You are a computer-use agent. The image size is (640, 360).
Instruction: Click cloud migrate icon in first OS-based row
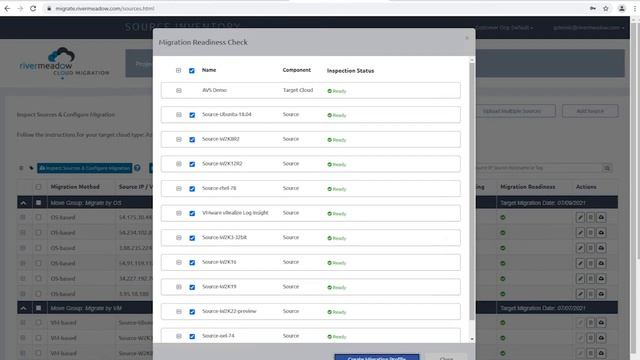click(601, 218)
